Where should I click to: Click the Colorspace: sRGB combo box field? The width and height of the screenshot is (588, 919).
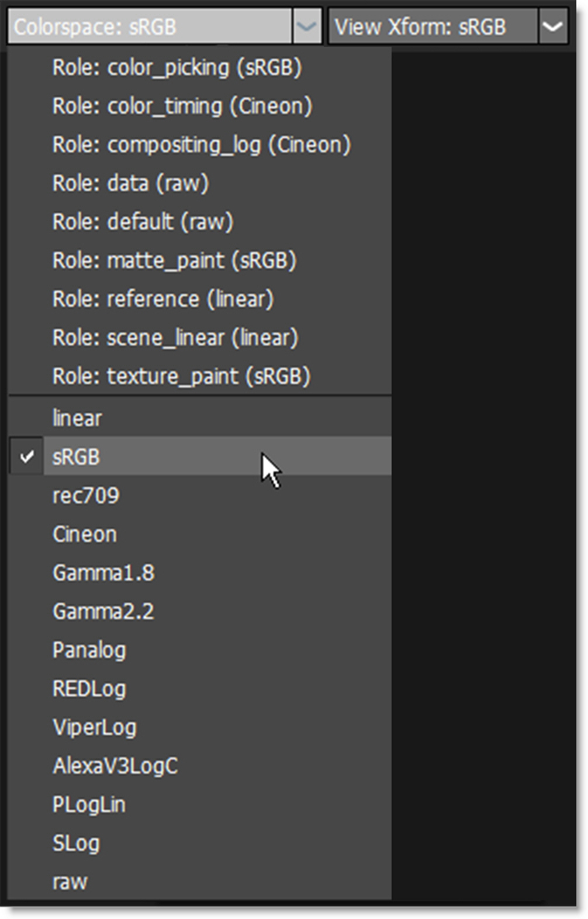(150, 27)
